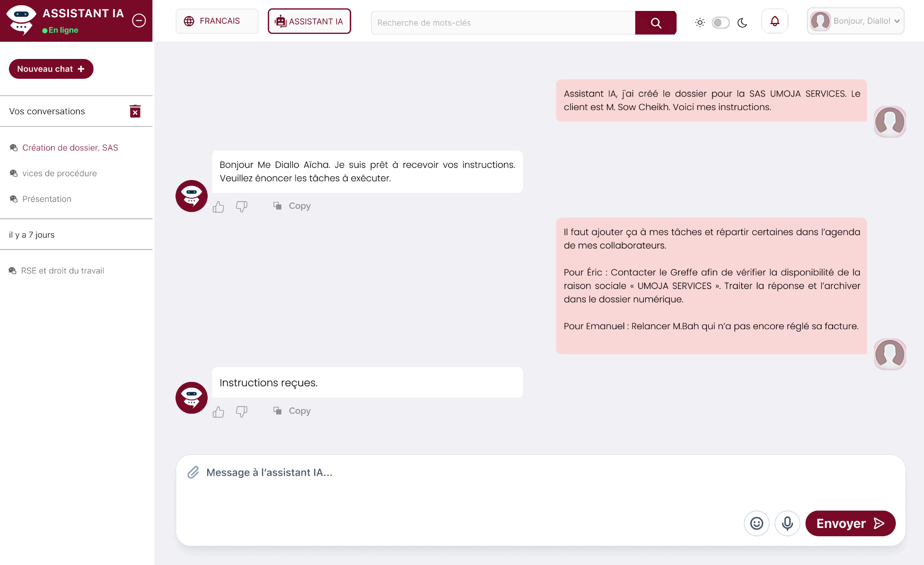
Task: Copy the message 'Instructions reçues.'
Action: coord(291,411)
